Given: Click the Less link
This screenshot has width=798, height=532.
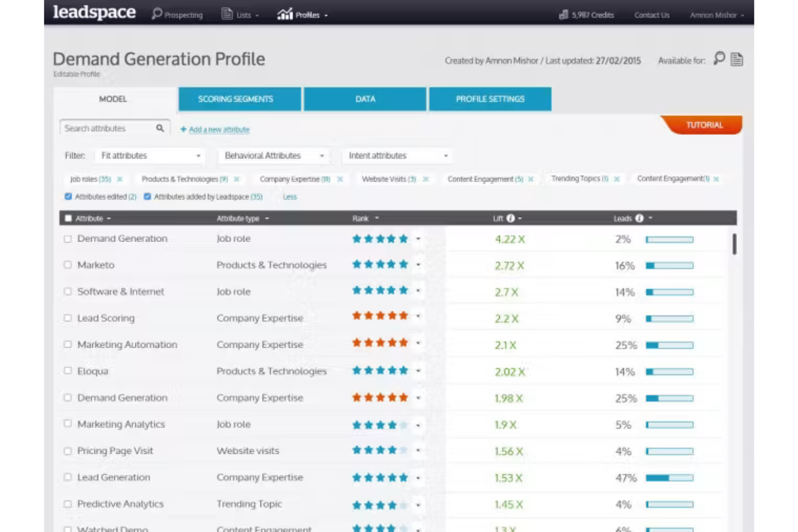Looking at the screenshot, I should click(290, 197).
